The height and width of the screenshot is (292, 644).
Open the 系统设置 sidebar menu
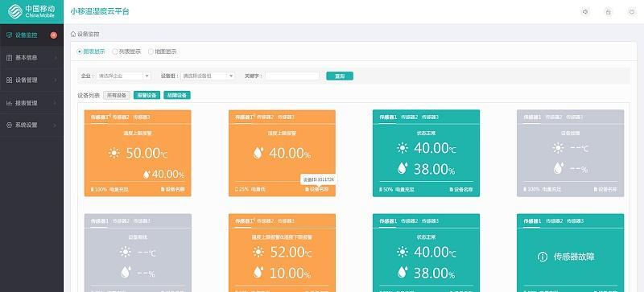pos(31,125)
